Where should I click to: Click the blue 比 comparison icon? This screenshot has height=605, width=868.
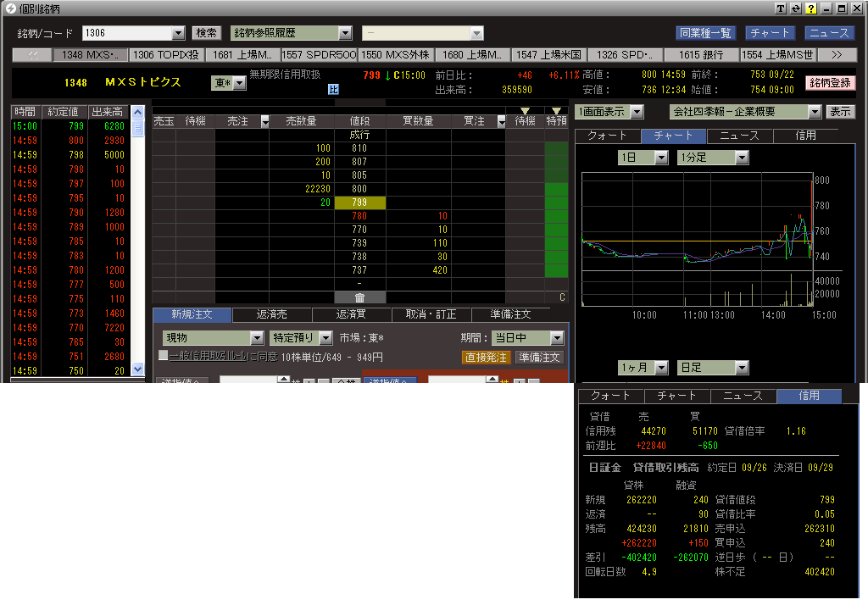pos(333,89)
